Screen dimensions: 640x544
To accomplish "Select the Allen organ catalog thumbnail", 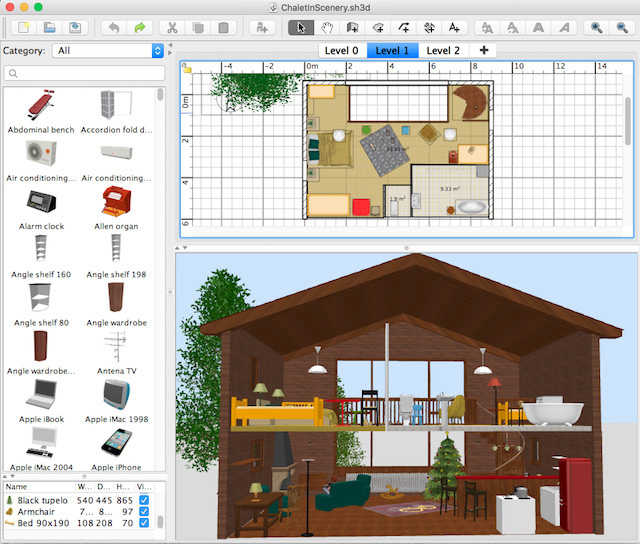I will point(117,201).
